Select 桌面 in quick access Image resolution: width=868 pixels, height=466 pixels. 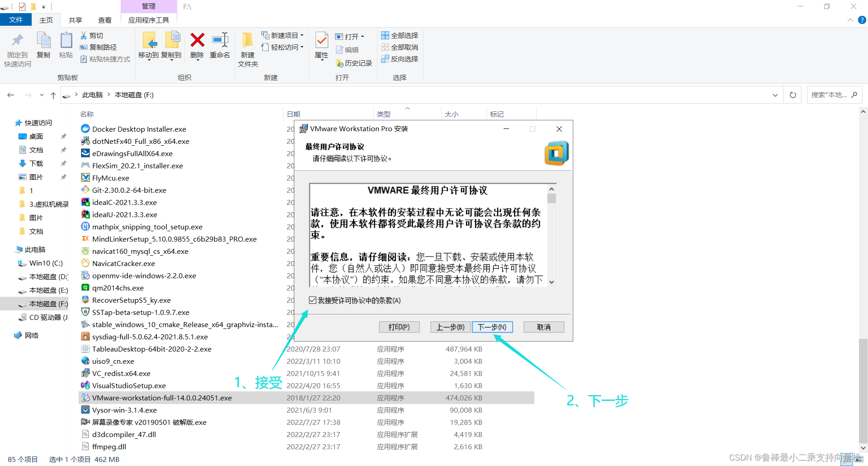36,136
